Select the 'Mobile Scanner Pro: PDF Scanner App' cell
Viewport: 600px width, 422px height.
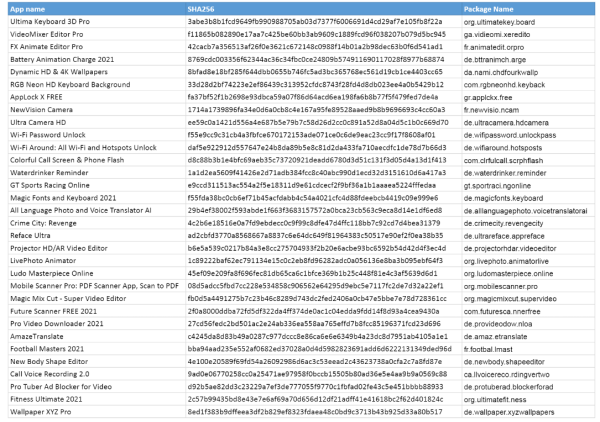(x=96, y=286)
